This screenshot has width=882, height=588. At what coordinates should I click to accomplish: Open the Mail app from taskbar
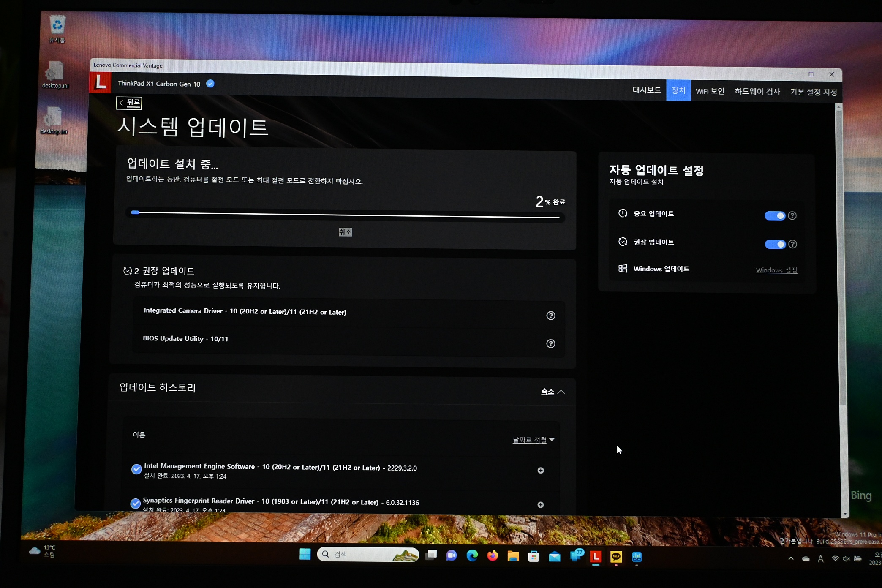pyautogui.click(x=554, y=556)
